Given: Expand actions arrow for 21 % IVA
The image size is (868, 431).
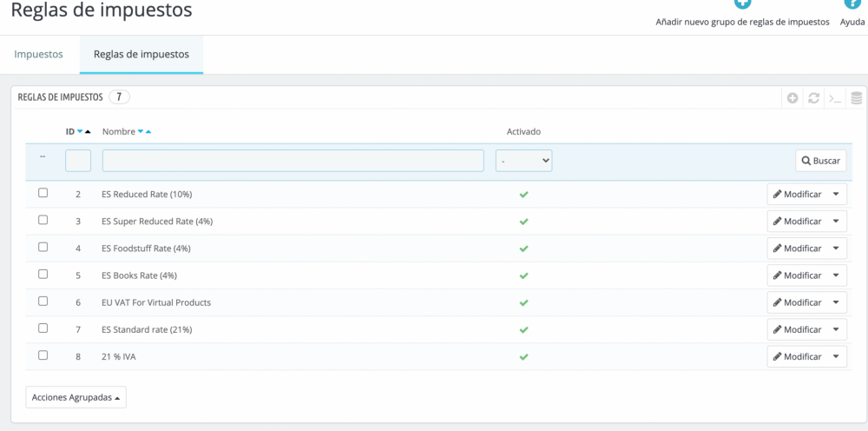Looking at the screenshot, I should (836, 356).
